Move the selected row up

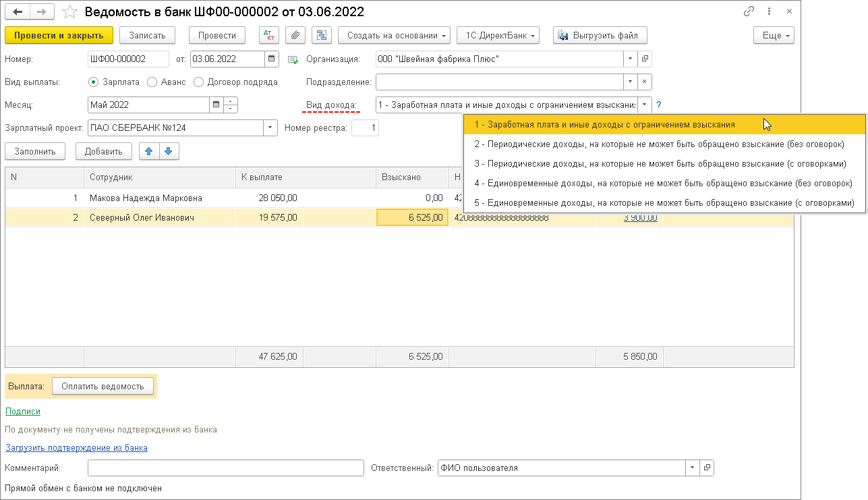(x=148, y=151)
